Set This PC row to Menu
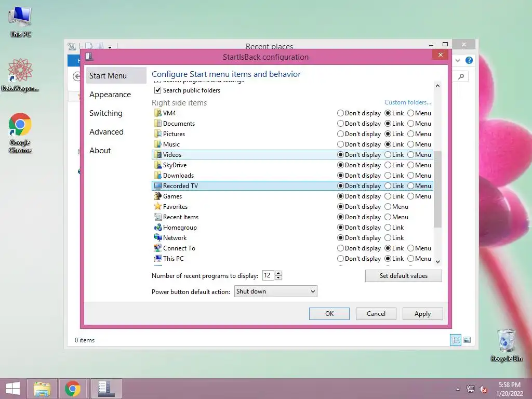532x399 pixels. [410, 259]
